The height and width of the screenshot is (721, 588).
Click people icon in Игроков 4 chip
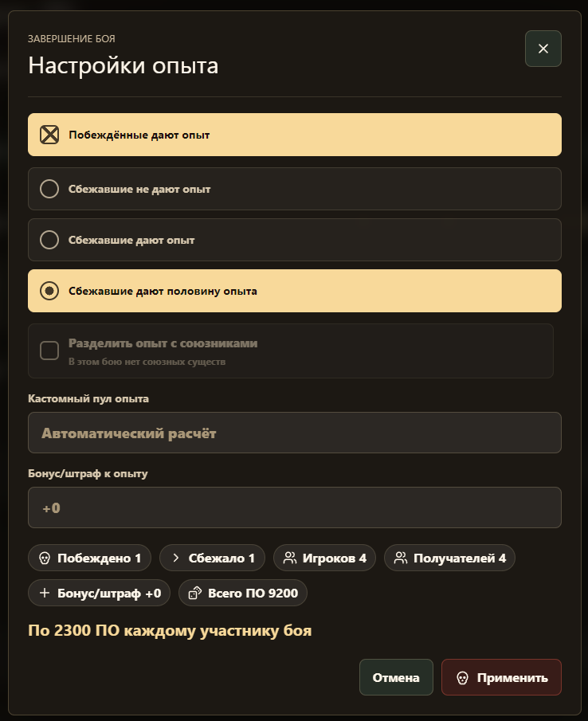coord(290,558)
